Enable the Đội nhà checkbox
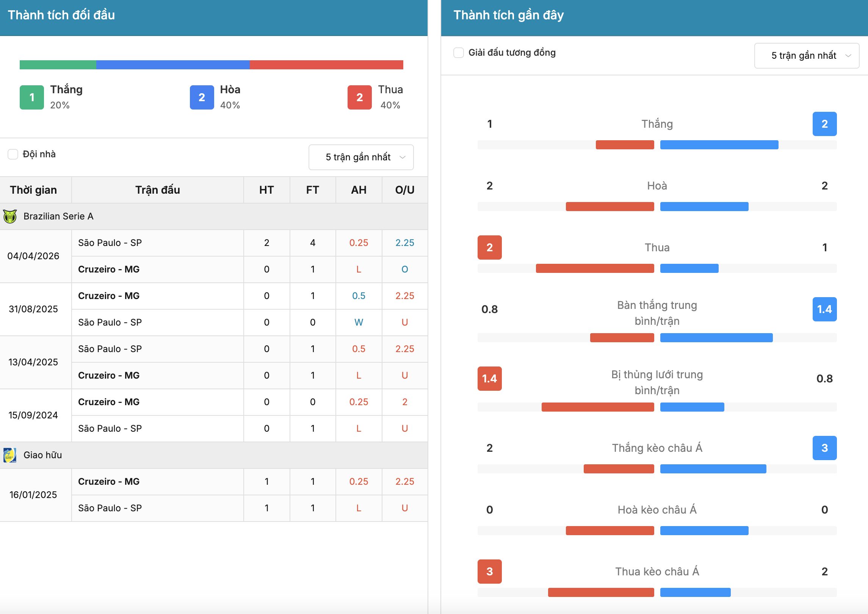 pyautogui.click(x=13, y=154)
